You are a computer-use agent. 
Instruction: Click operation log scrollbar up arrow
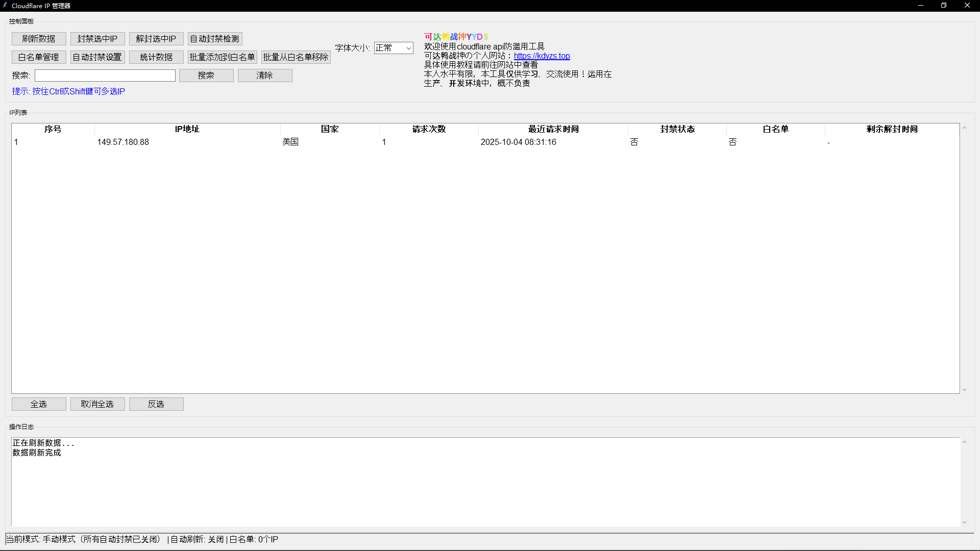(x=964, y=442)
